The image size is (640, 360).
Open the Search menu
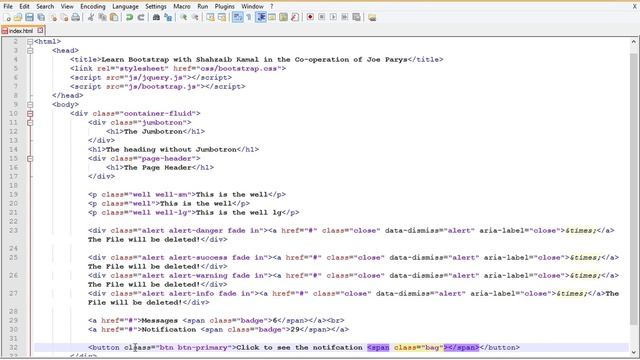pyautogui.click(x=45, y=7)
